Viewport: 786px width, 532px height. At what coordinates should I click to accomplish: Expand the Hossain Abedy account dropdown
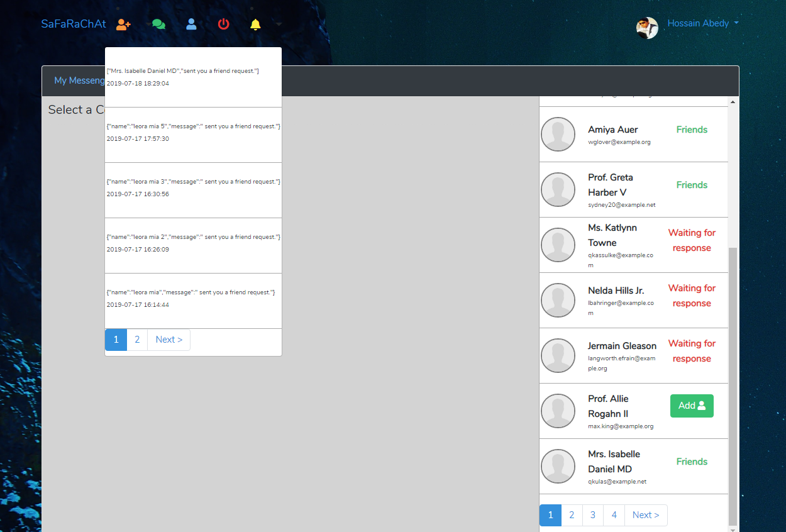703,23
